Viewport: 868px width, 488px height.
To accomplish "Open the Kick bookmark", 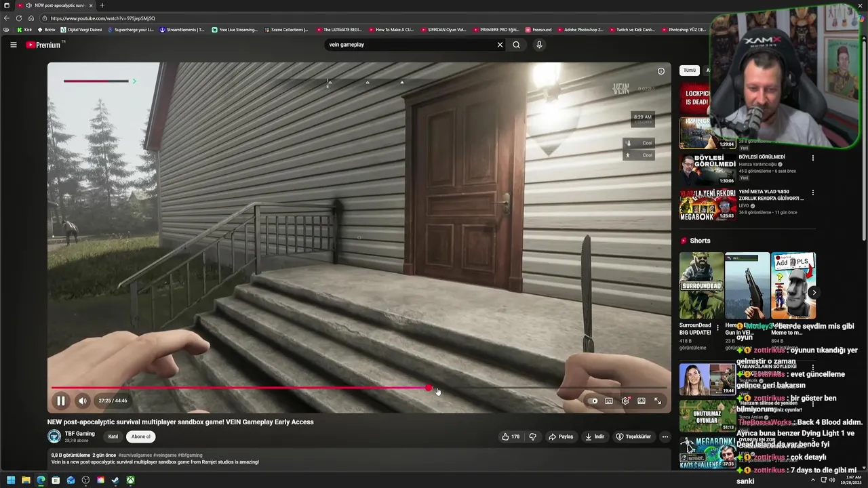I will 24,30.
